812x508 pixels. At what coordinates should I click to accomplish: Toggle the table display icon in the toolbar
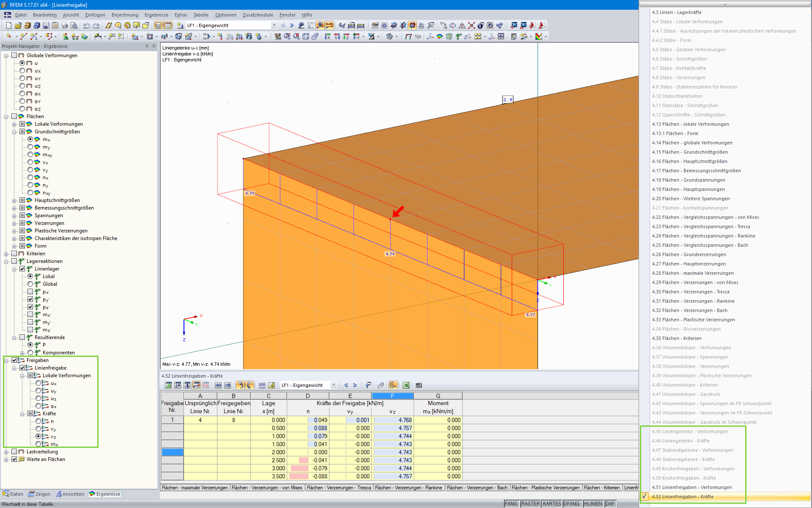pos(167,25)
